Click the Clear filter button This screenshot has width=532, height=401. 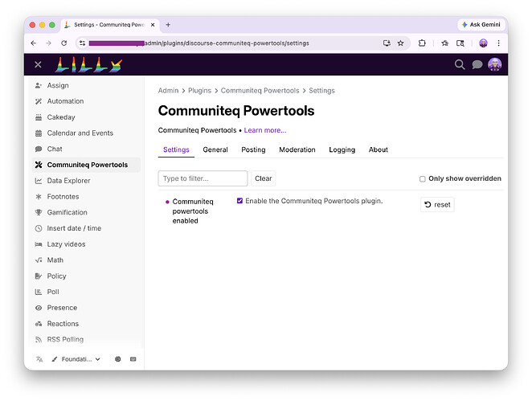click(x=264, y=178)
